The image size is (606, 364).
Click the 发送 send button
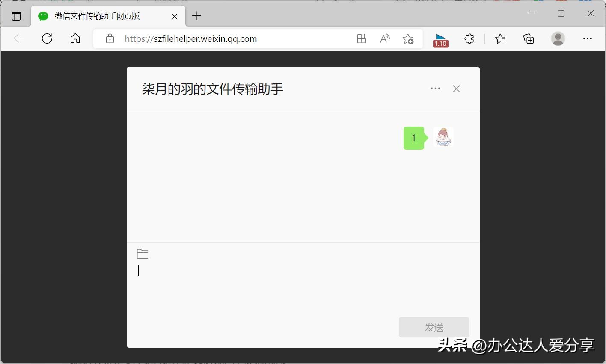tap(434, 327)
